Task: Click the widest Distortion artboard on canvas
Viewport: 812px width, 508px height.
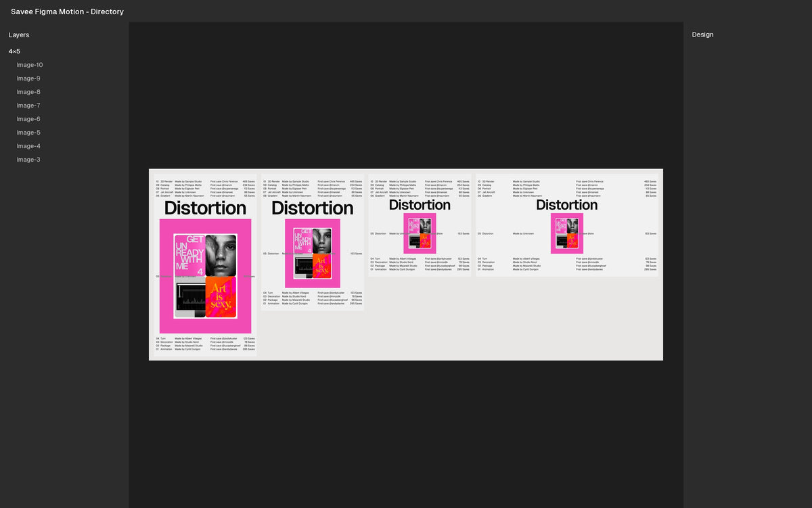Action: point(567,225)
